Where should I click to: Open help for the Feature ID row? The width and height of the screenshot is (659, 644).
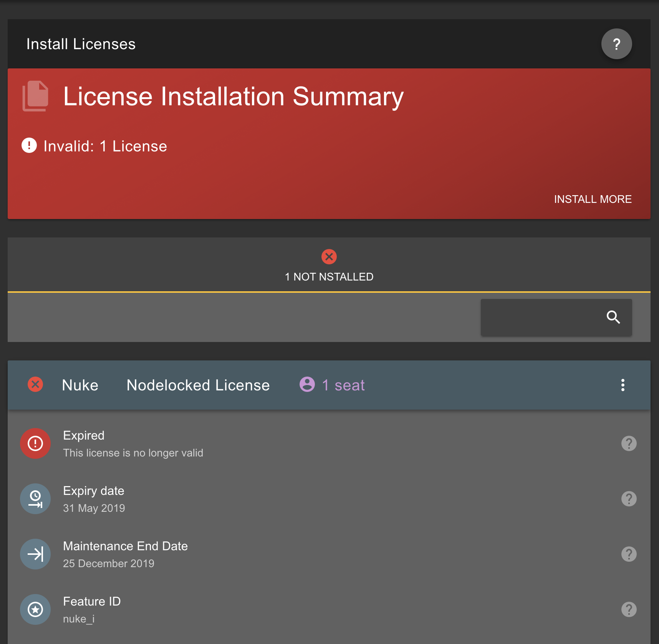point(629,609)
